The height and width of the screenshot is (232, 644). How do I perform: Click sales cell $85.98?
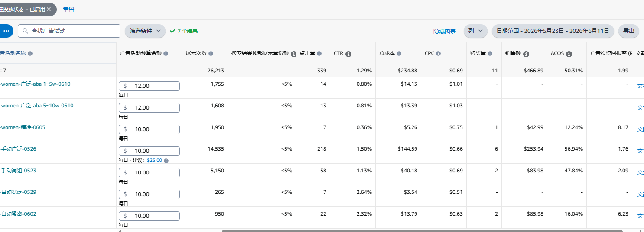pos(535,214)
